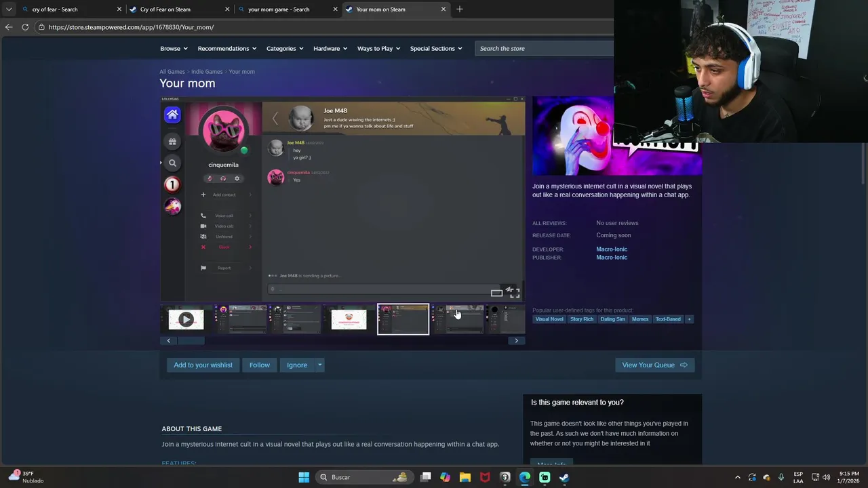Open the 'Your mom' breadcrumb link

click(x=242, y=72)
